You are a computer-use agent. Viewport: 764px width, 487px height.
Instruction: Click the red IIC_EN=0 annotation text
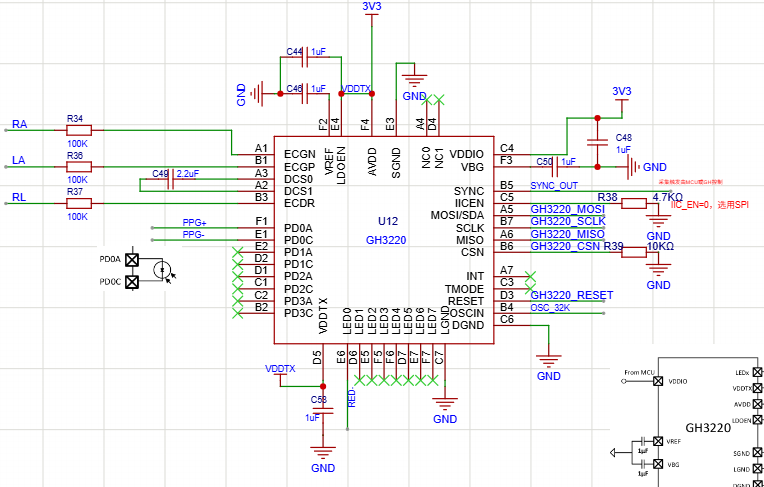click(x=709, y=204)
